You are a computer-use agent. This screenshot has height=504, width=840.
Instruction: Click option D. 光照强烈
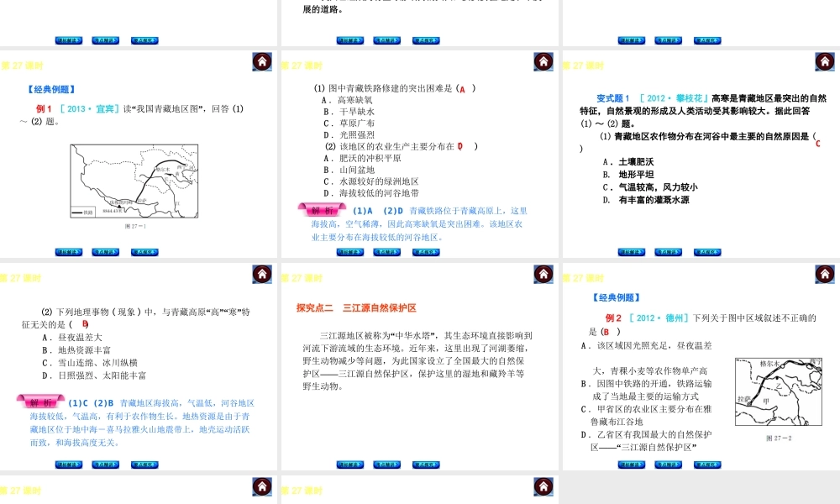click(349, 135)
